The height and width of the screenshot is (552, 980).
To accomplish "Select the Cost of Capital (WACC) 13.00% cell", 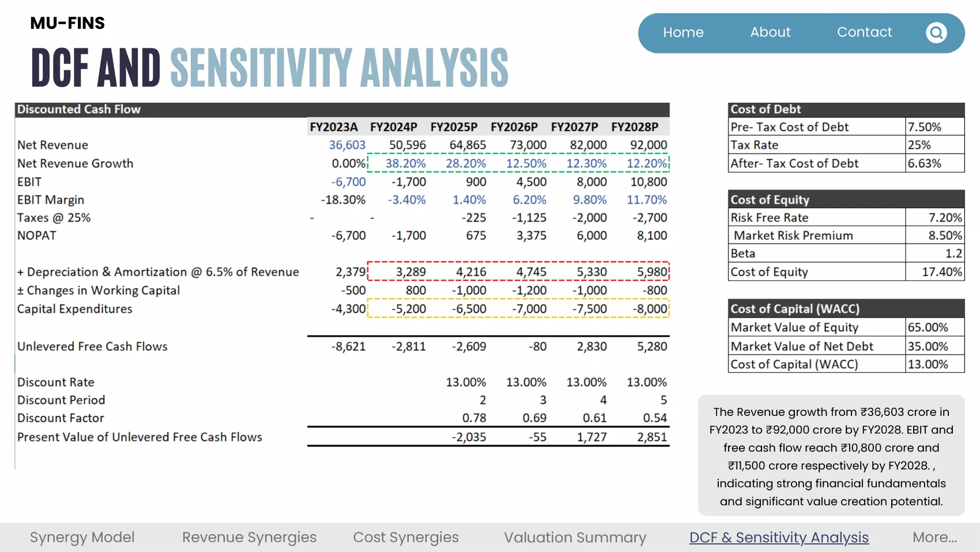I will [x=934, y=364].
